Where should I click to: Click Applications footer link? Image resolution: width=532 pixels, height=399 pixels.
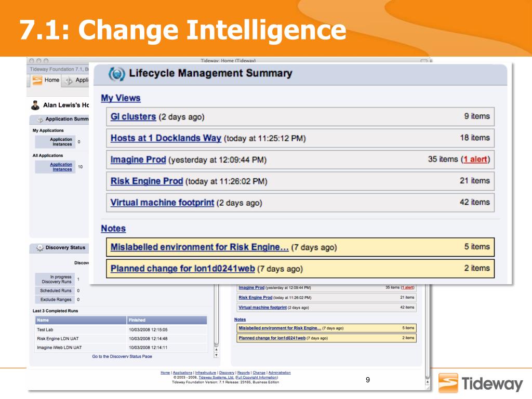click(x=182, y=373)
